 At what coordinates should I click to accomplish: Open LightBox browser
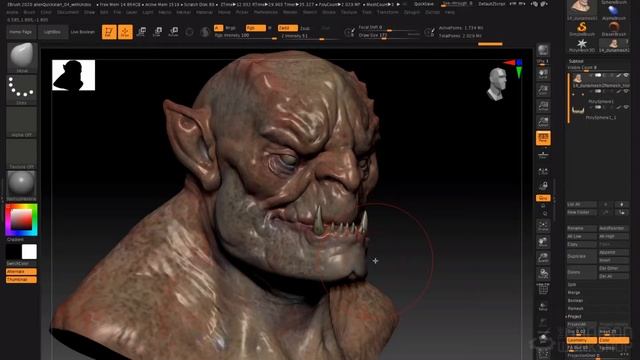pyautogui.click(x=52, y=32)
